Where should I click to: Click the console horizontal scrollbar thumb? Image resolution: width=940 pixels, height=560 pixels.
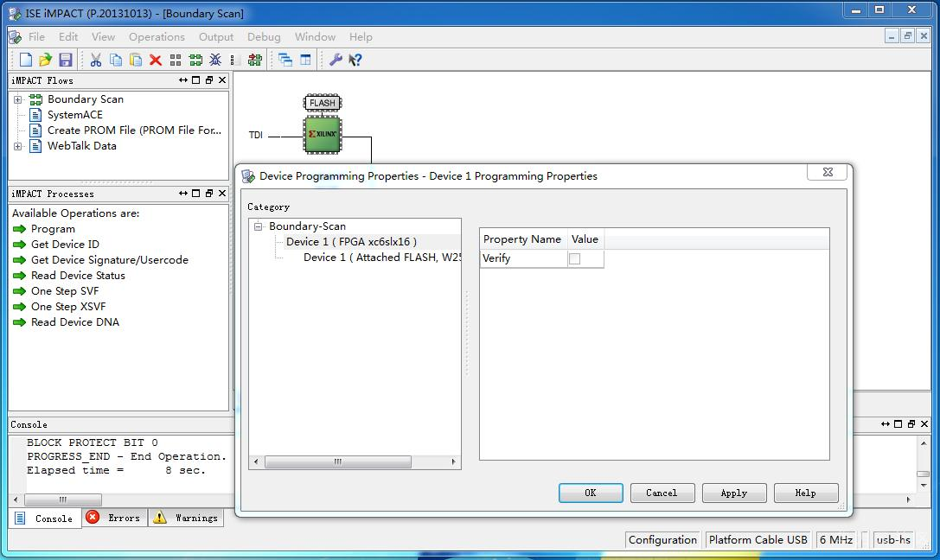[63, 500]
